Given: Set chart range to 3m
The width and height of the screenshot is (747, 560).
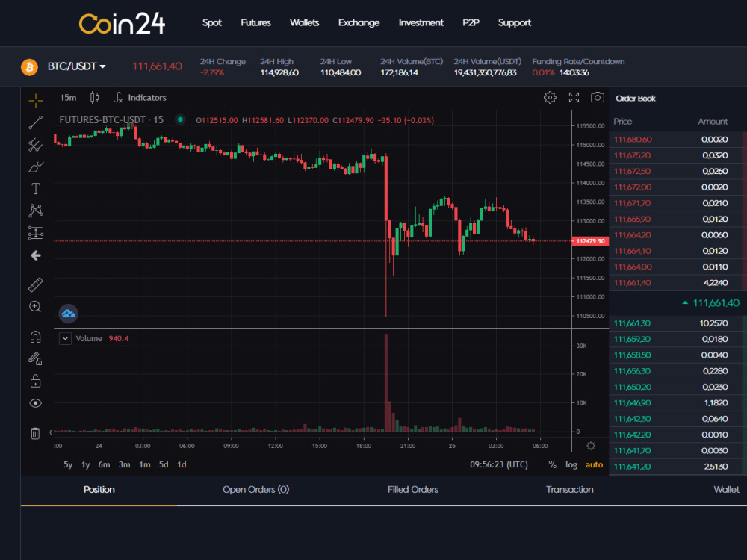Looking at the screenshot, I should (124, 464).
